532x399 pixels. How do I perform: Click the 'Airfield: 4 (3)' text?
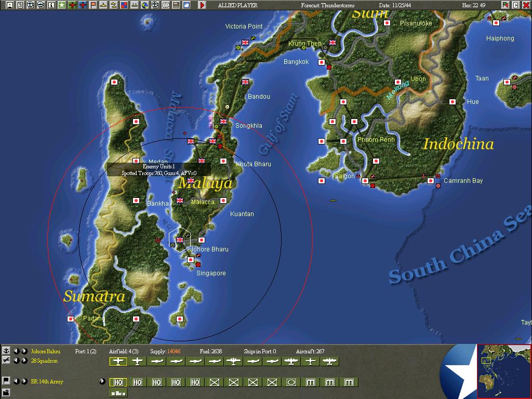pyautogui.click(x=124, y=351)
